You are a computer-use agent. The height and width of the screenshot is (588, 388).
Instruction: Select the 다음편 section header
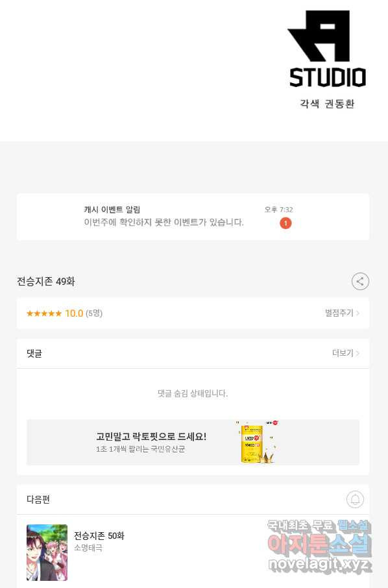coord(38,499)
